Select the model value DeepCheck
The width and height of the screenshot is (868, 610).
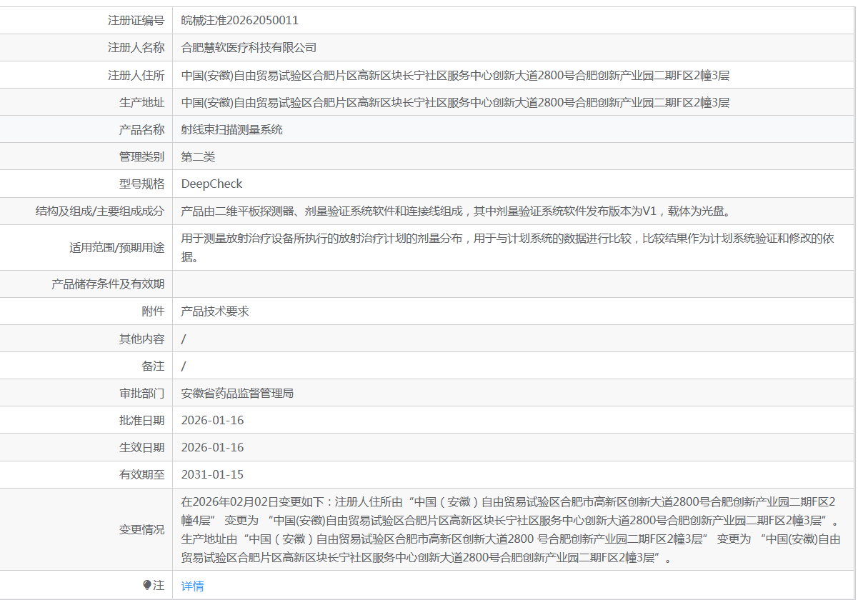(x=211, y=184)
